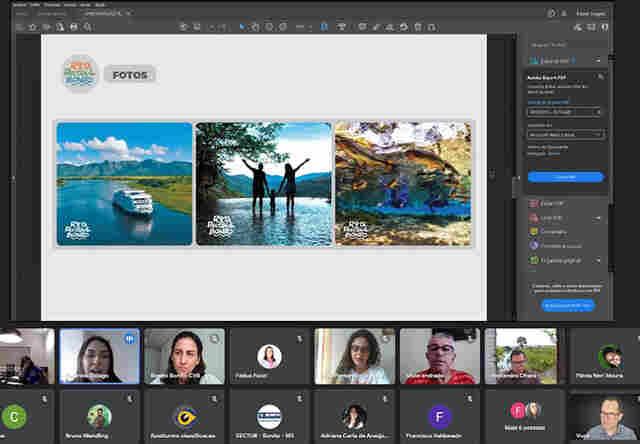Open the Converter em format dropdown
The width and height of the screenshot is (640, 444).
(x=565, y=134)
